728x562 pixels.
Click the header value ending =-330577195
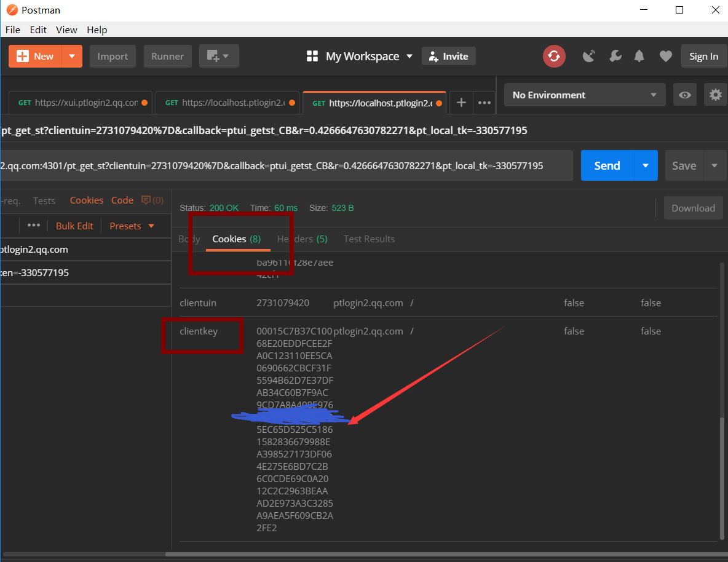[85, 272]
